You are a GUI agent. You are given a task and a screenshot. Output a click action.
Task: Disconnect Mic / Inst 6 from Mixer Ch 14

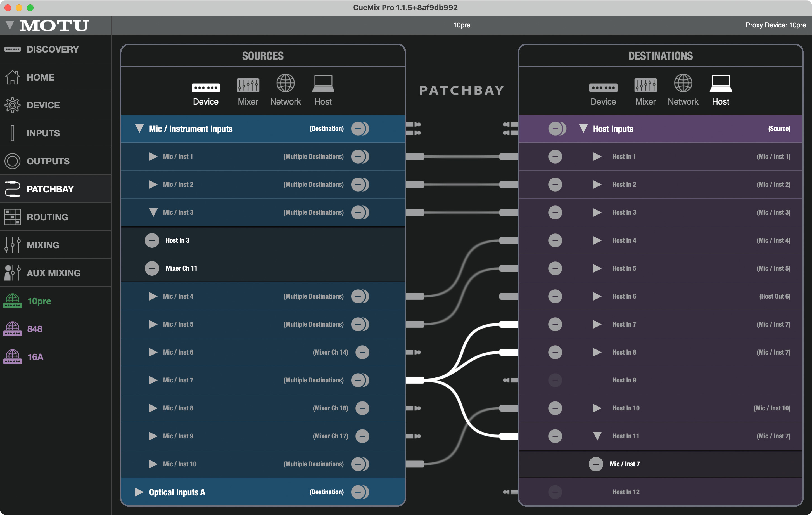tap(362, 352)
